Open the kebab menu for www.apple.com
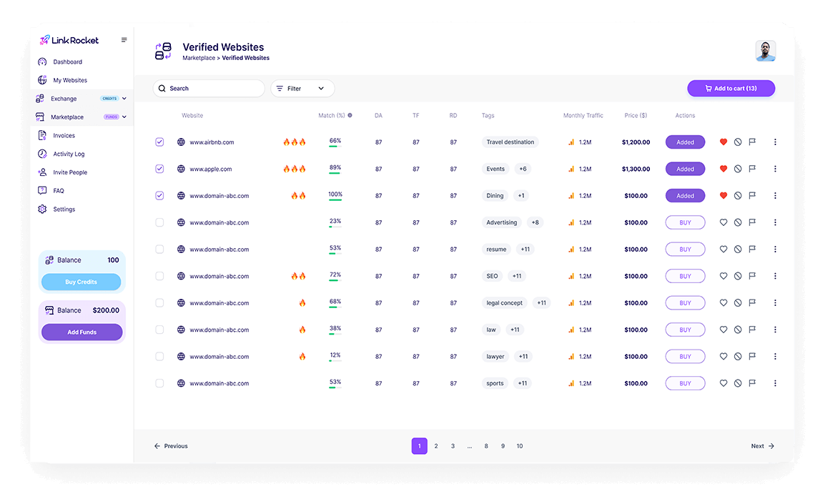 774,169
